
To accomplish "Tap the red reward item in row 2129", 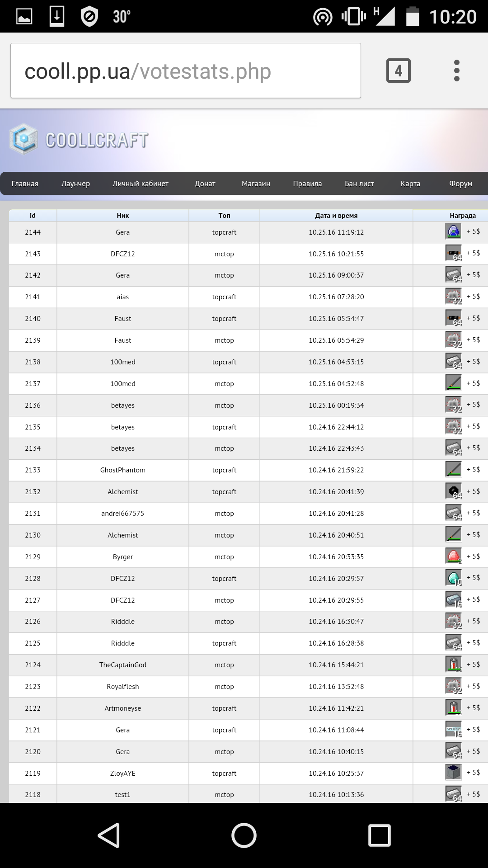I will 453,556.
